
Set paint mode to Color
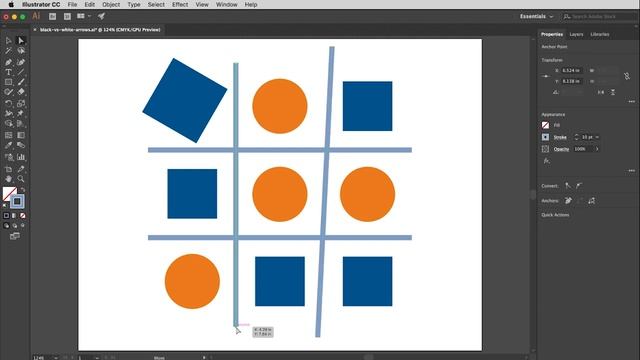6,216
